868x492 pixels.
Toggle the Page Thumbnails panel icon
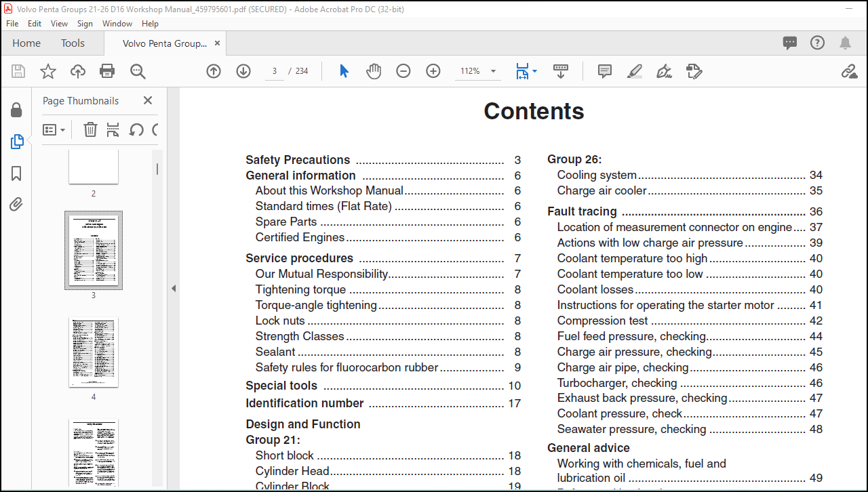(17, 142)
